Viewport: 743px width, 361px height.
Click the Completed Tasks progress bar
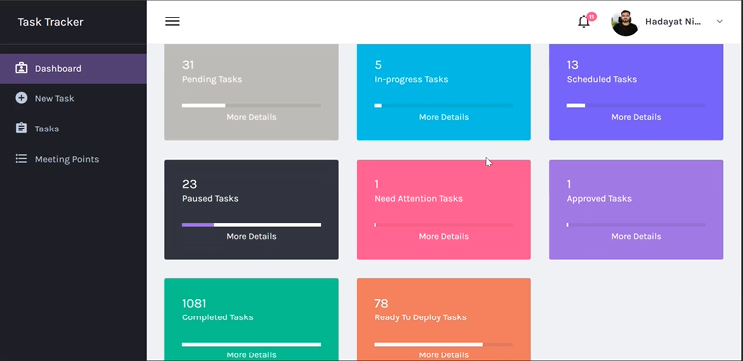251,344
